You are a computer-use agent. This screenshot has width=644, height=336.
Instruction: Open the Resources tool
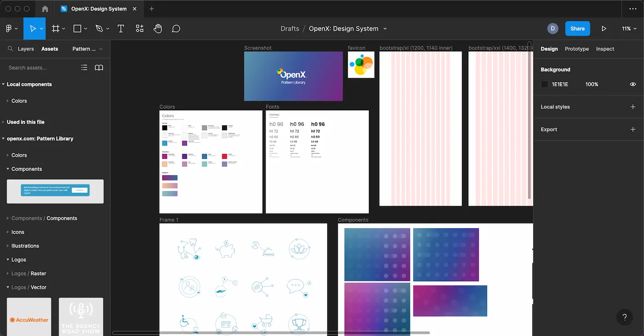coord(139,29)
